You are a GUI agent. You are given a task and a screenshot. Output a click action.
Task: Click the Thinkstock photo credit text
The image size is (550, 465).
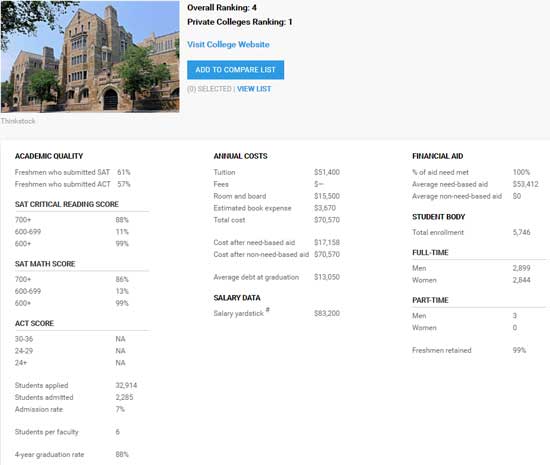[x=18, y=121]
